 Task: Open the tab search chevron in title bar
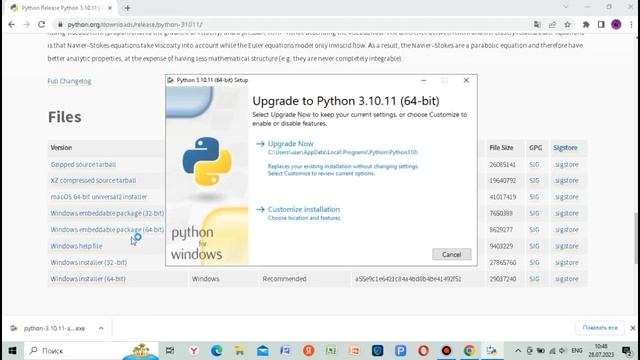566,7
